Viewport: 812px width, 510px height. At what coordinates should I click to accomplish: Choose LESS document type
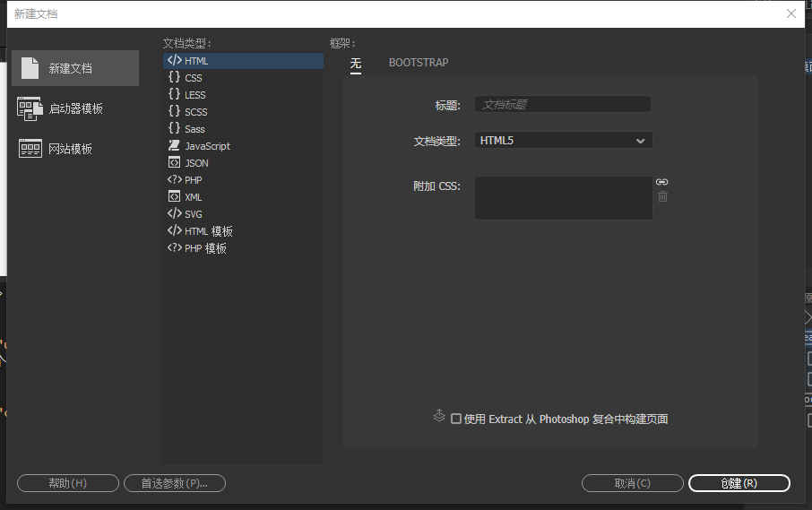(x=243, y=95)
